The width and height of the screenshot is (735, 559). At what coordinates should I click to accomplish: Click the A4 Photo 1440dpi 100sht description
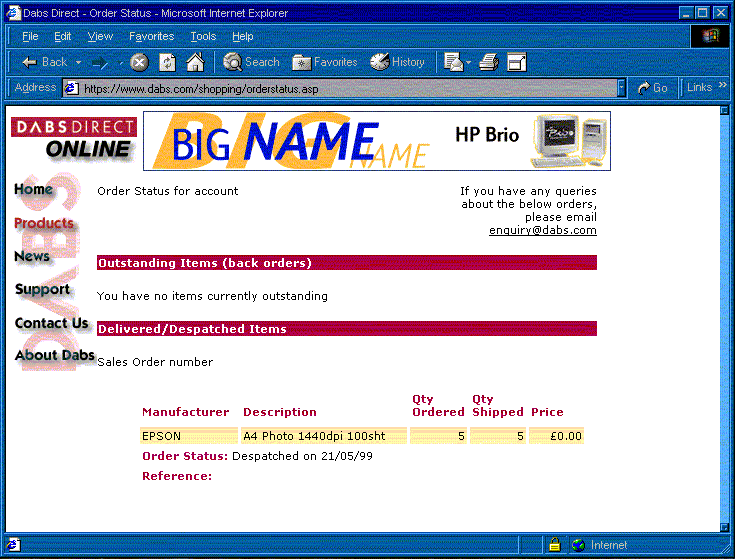click(323, 436)
